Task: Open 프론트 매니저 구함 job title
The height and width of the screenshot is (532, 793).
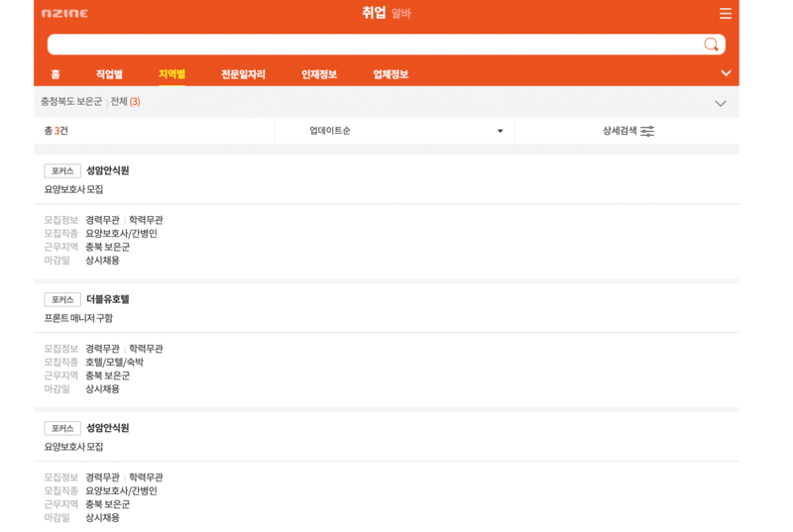Action: point(78,318)
